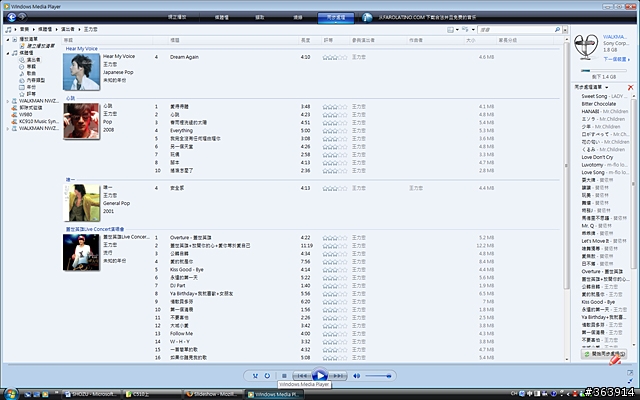This screenshot has height=400, width=640.
Task: Open the 燒錄 Burn tab
Action: 298,17
